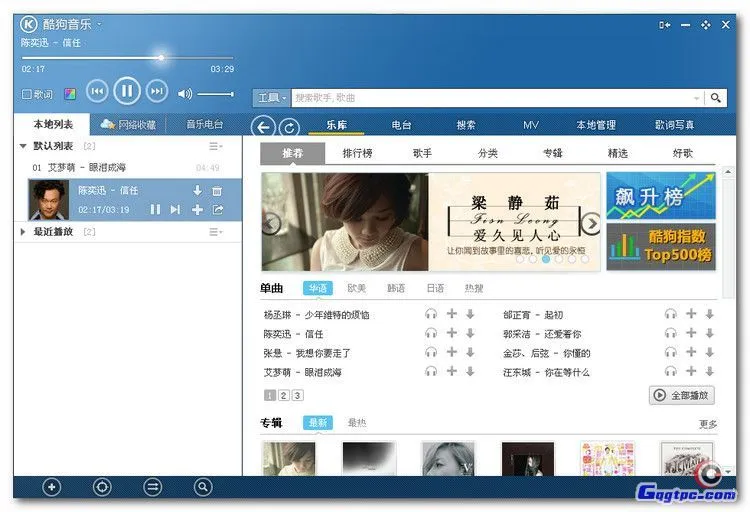Open the 歌词写真 tab
The image size is (750, 512).
click(x=674, y=125)
